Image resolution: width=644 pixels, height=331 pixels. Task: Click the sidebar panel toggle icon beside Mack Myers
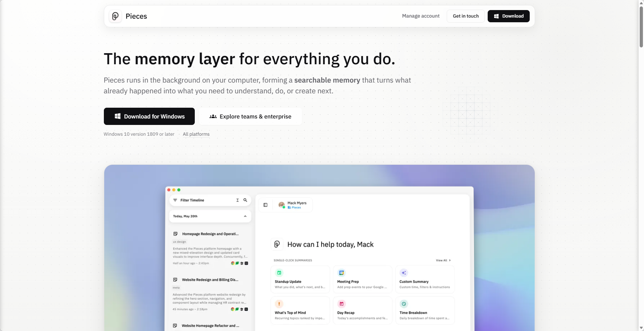(266, 205)
